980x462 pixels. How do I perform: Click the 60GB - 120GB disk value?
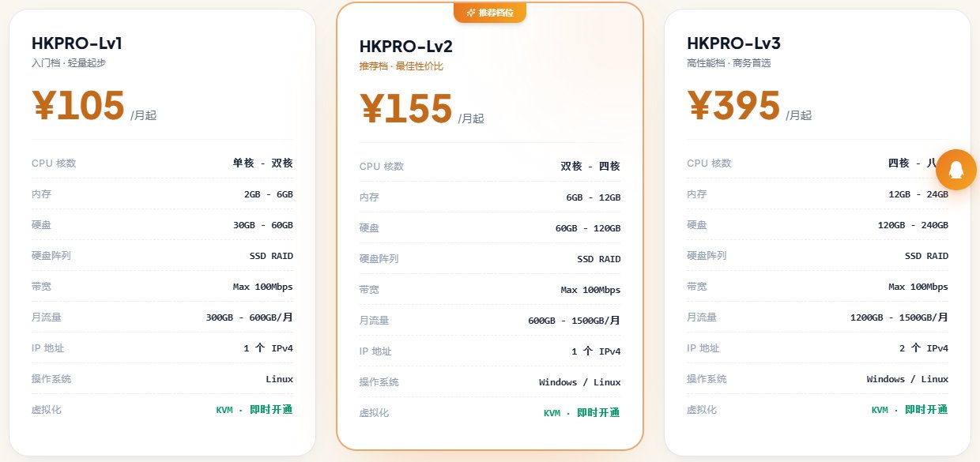(588, 228)
